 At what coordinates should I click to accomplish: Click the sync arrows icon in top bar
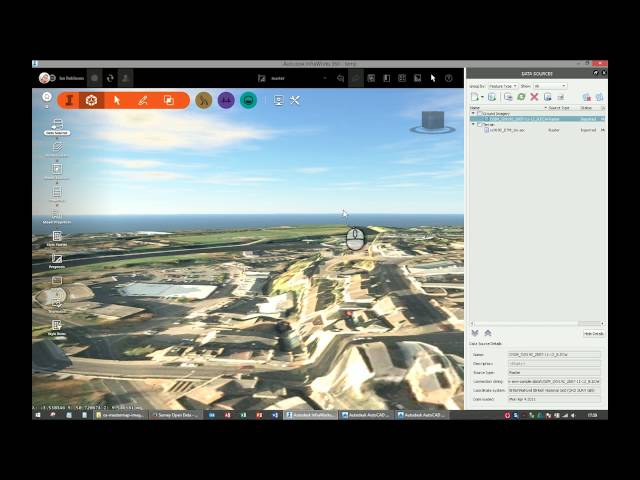(x=110, y=78)
